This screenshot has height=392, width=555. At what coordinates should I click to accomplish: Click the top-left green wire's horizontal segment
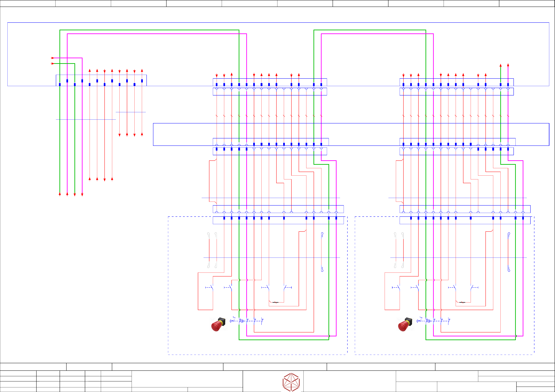149,30
